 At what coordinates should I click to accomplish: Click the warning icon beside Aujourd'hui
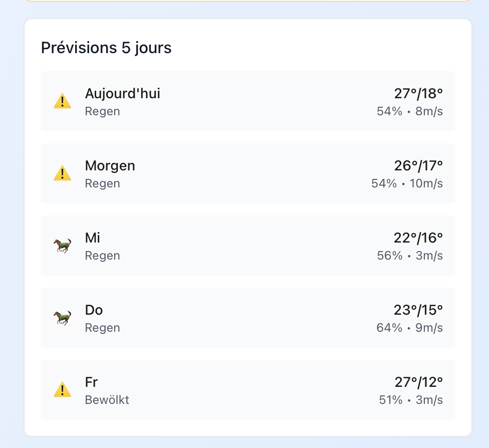(62, 102)
